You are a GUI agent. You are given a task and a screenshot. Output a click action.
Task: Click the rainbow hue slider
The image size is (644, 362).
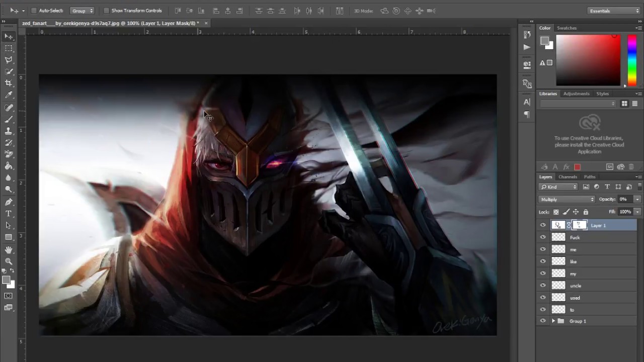click(x=632, y=60)
